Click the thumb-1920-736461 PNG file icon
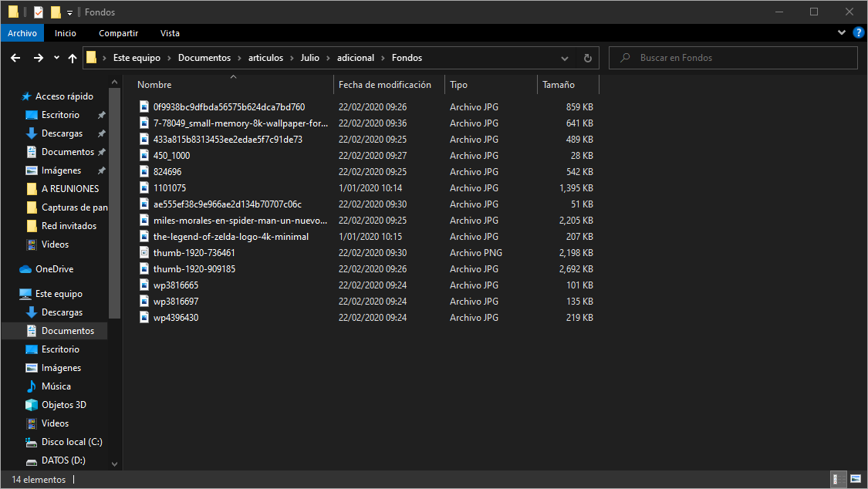 coord(144,253)
